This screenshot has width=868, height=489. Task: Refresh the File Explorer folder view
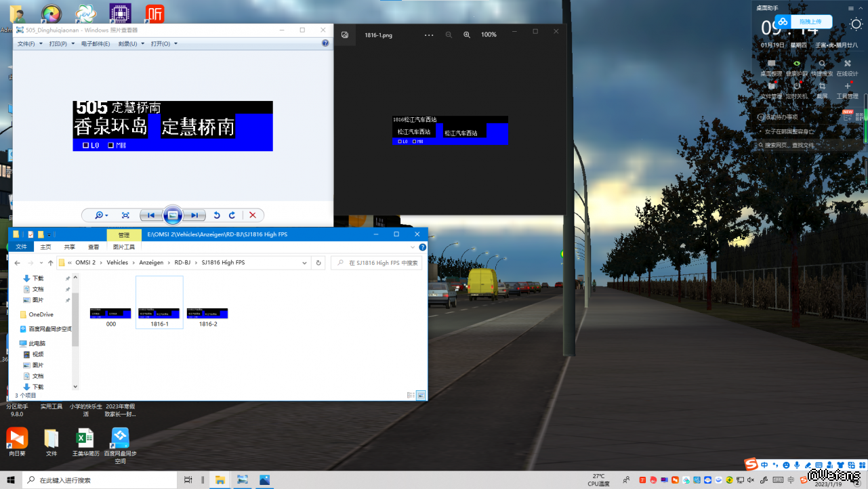[318, 263]
